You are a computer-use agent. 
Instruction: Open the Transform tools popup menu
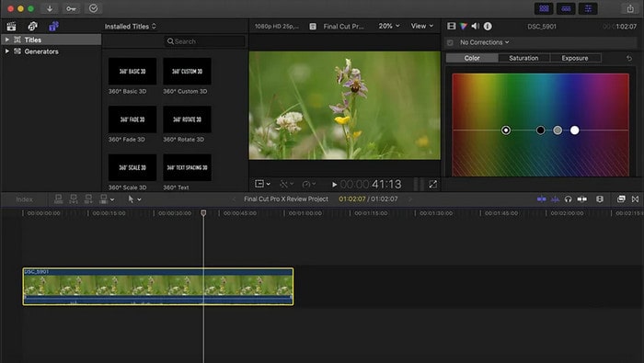point(287,184)
